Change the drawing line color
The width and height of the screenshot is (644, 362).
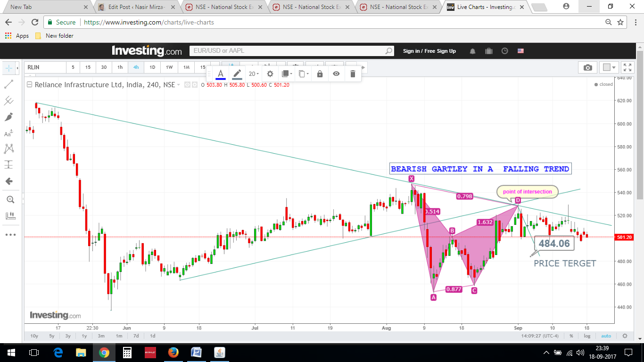pos(237,74)
